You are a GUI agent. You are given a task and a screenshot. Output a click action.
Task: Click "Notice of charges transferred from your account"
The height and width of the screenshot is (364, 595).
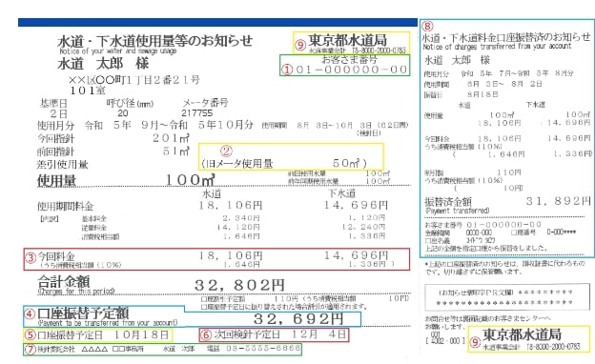(497, 47)
